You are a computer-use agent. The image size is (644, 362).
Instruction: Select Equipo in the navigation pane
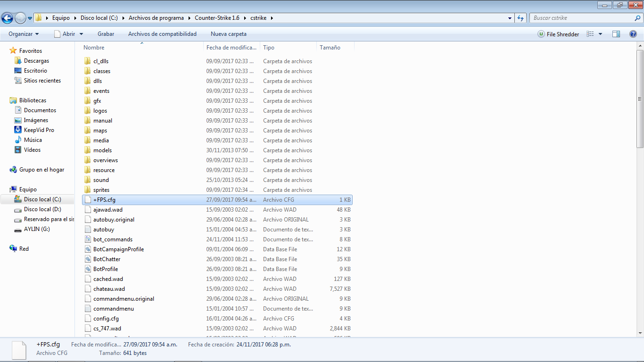click(x=28, y=189)
